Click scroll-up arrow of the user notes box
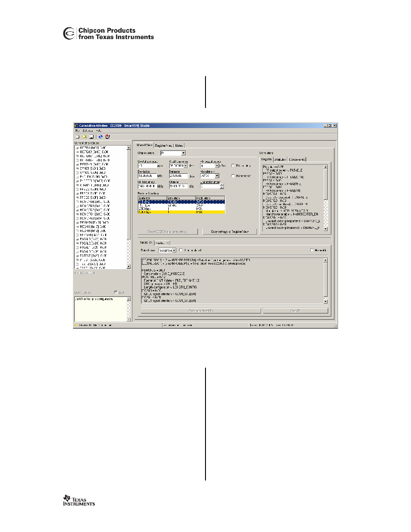 (128, 299)
